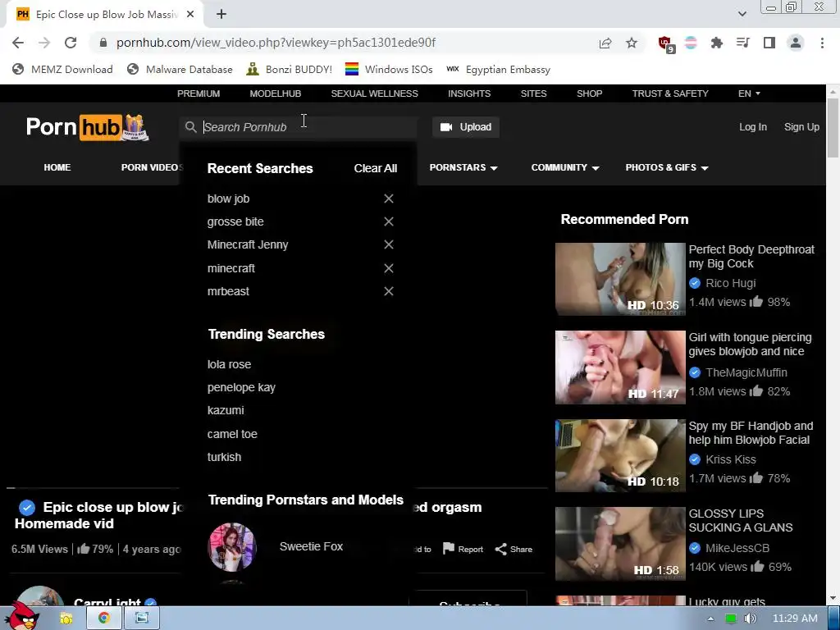840x630 pixels.
Task: Click the Sign Up link
Action: 801,127
